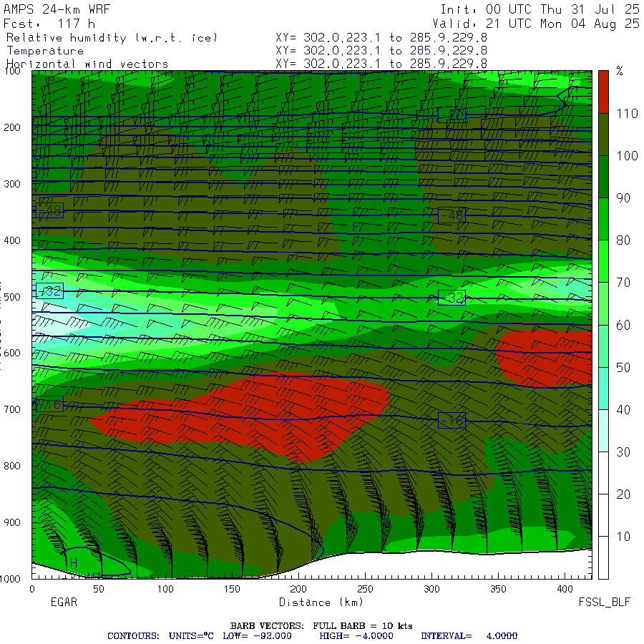Click the '110' colorbar tick label
Screen dimensions: 644x644
[627, 113]
